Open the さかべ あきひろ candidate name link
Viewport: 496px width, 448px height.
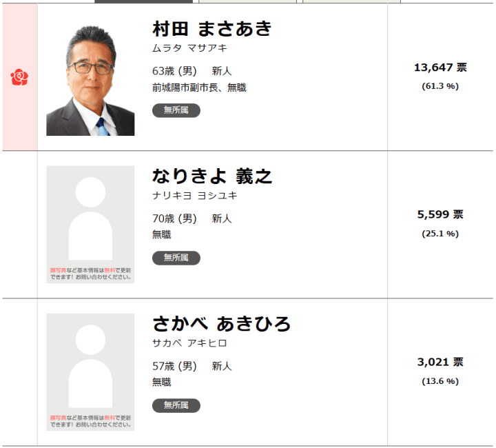click(x=221, y=324)
